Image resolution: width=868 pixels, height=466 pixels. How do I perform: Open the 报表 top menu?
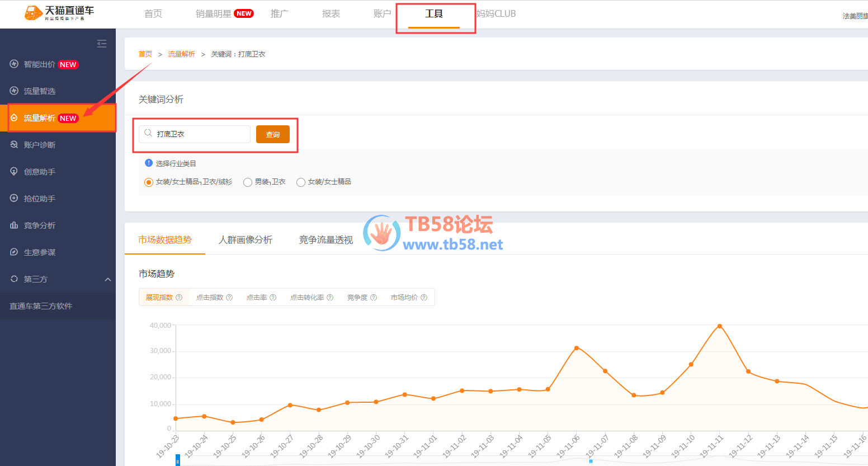pyautogui.click(x=331, y=14)
